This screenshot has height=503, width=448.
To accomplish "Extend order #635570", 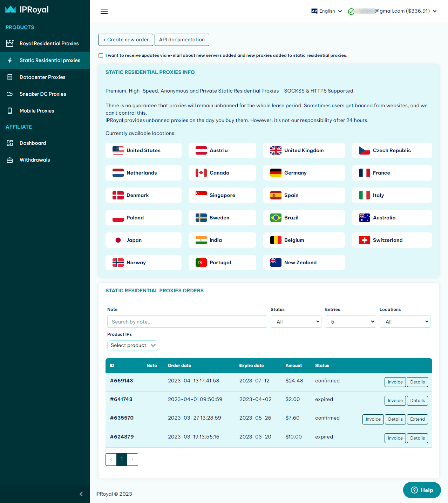I will (x=418, y=419).
